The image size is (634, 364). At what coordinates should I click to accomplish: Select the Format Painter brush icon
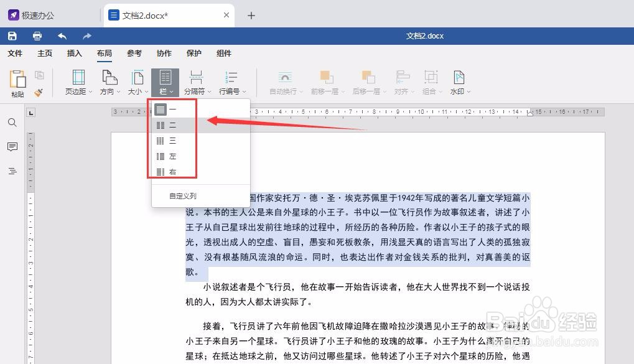[x=39, y=93]
